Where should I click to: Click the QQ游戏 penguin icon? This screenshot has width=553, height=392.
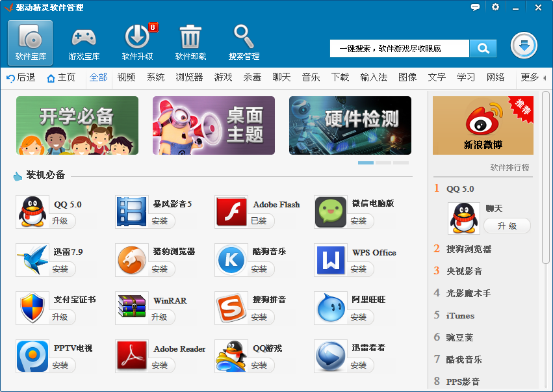click(x=231, y=356)
